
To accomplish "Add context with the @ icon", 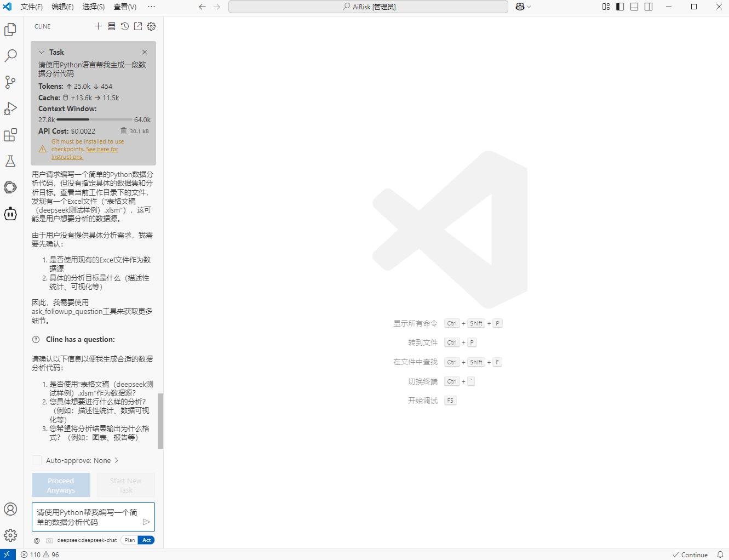I will click(37, 540).
